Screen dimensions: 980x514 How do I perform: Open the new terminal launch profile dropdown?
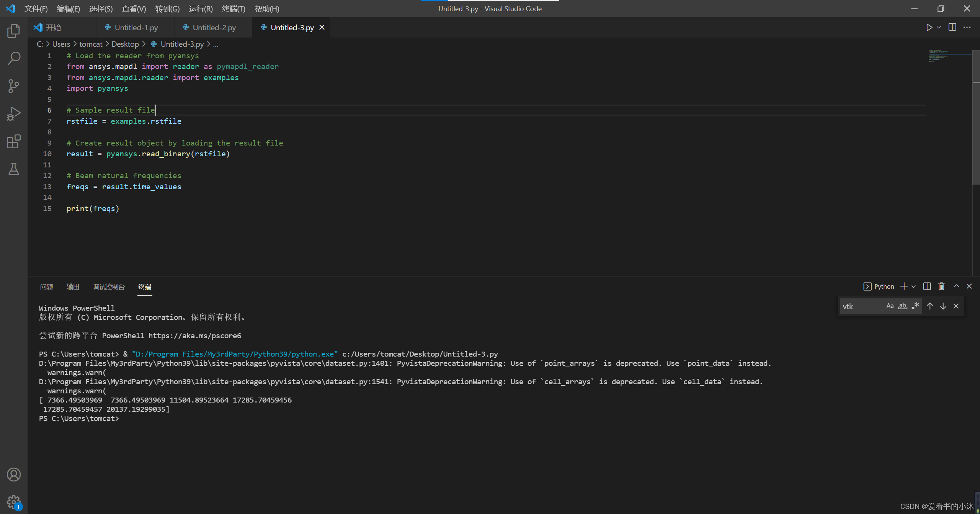(x=914, y=286)
